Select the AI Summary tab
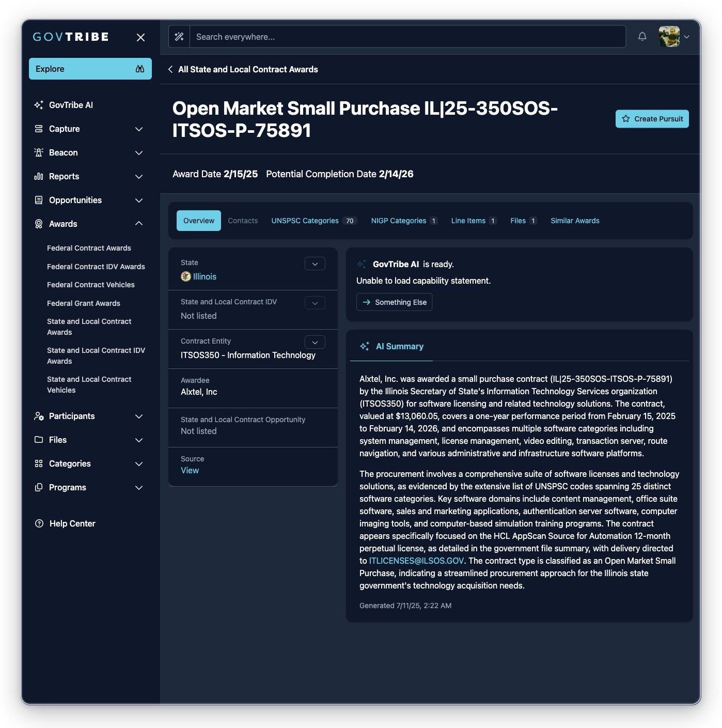The width and height of the screenshot is (722, 728). pos(391,346)
